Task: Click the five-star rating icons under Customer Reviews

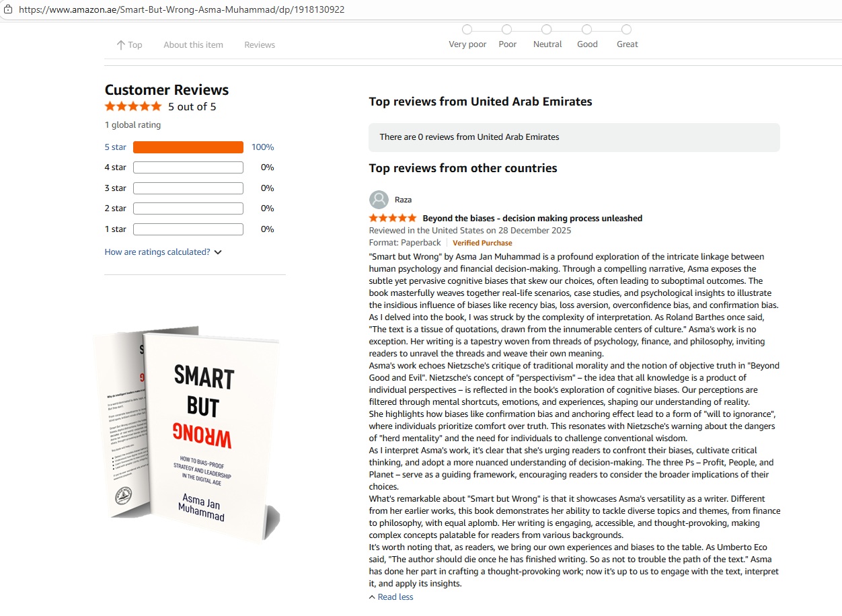Action: 133,106
